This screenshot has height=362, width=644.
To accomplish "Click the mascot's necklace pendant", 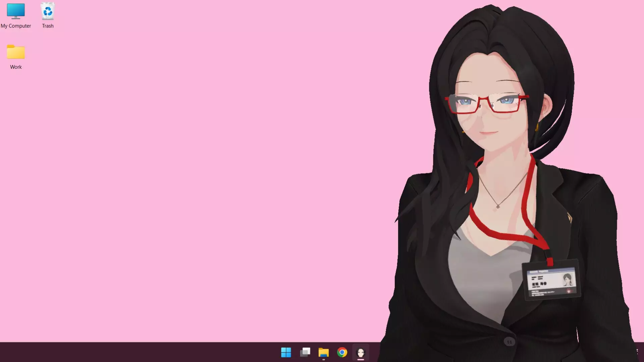I will click(x=498, y=207).
